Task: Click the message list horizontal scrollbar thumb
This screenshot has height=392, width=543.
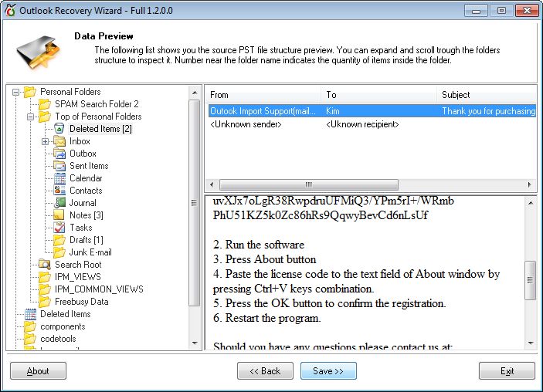Action: coord(308,184)
